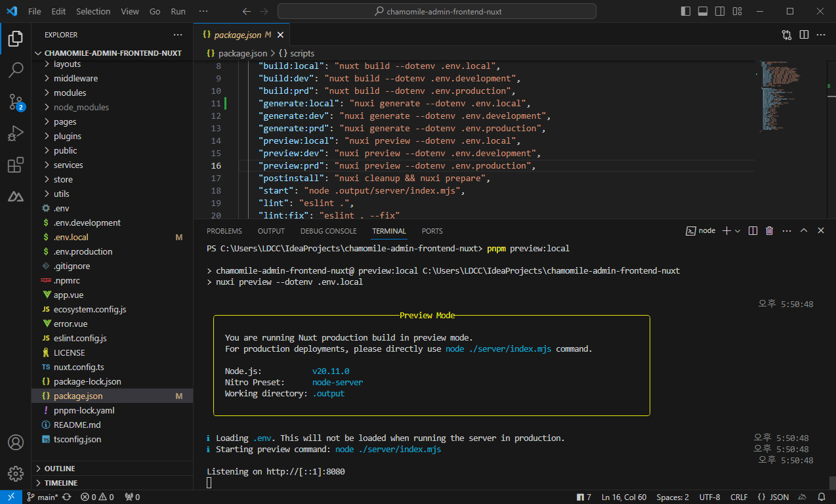
Task: Open editor more actions ellipsis
Action: tap(820, 35)
